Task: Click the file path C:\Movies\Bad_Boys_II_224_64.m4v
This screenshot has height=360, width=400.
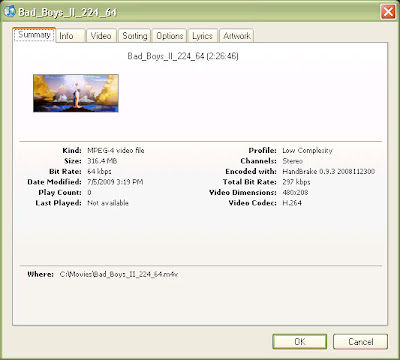Action: pyautogui.click(x=119, y=274)
